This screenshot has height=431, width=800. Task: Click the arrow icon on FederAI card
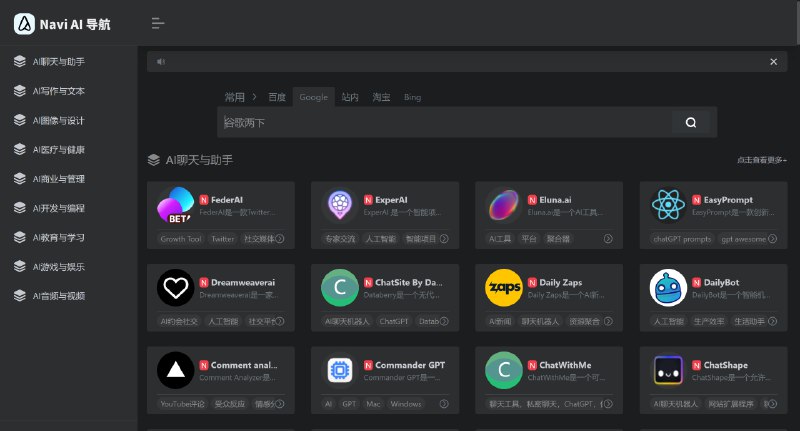tap(280, 239)
